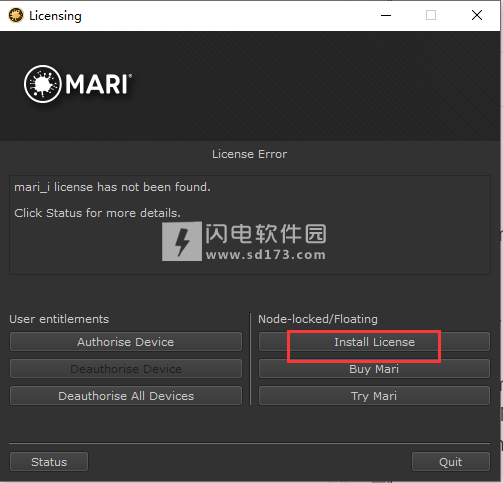Close the Licensing dialog

tap(477, 15)
